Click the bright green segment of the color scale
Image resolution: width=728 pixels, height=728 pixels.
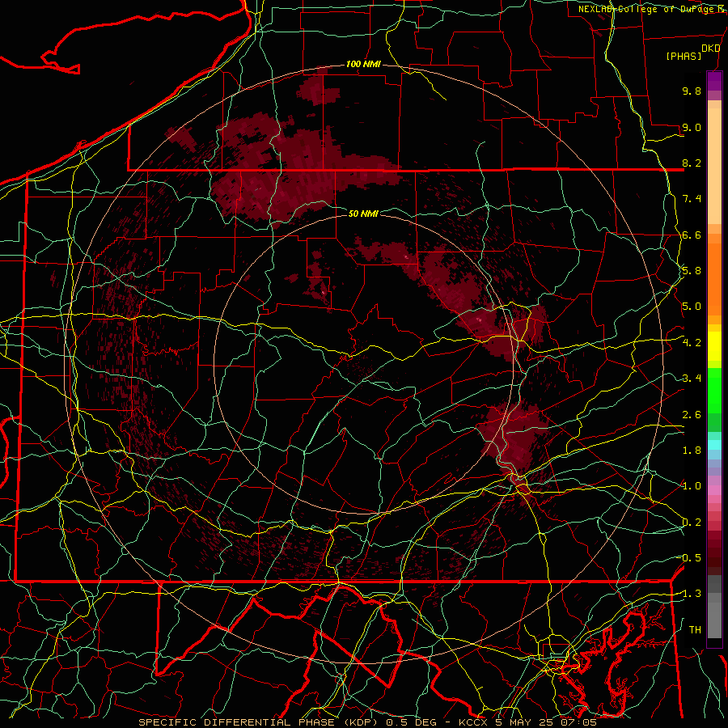(714, 390)
